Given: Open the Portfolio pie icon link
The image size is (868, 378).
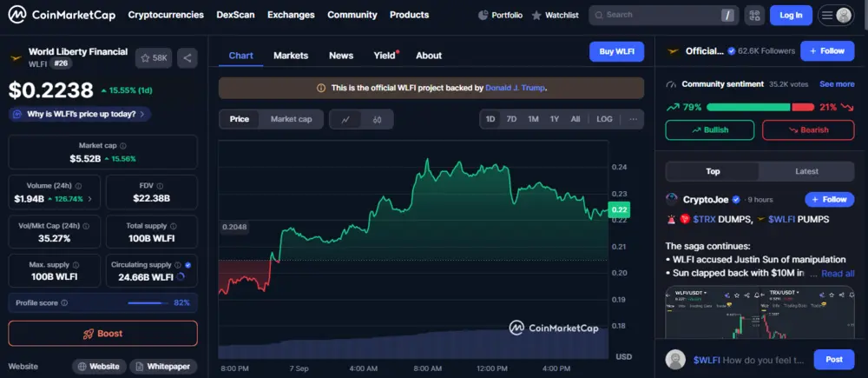Looking at the screenshot, I should [500, 15].
